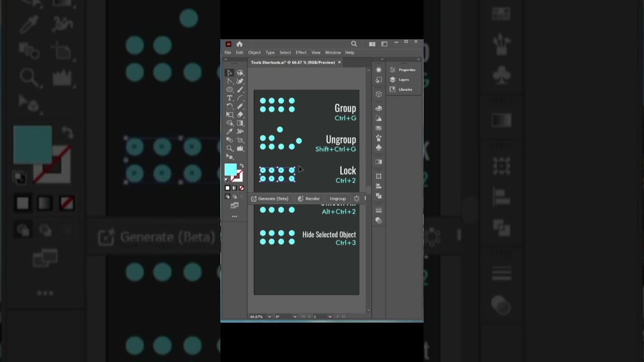The height and width of the screenshot is (362, 644).
Task: Open the workspace switcher icon
Action: click(x=384, y=44)
